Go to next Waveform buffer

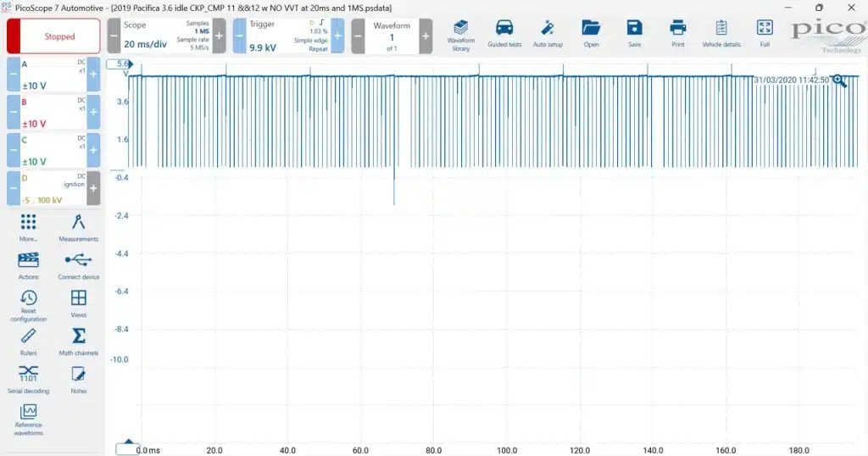pyautogui.click(x=426, y=36)
